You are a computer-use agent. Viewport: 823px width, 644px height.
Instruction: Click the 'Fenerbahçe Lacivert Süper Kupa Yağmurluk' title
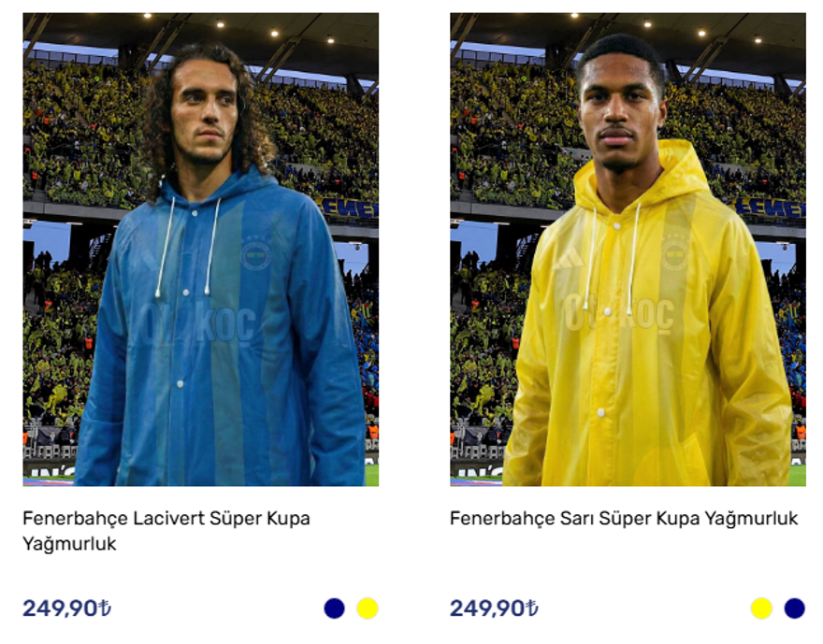pos(166,519)
